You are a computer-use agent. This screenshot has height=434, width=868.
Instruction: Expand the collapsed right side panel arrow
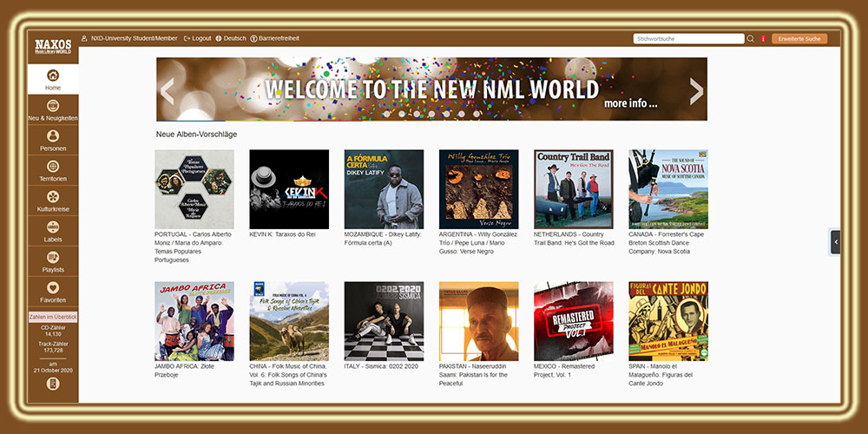pos(835,241)
